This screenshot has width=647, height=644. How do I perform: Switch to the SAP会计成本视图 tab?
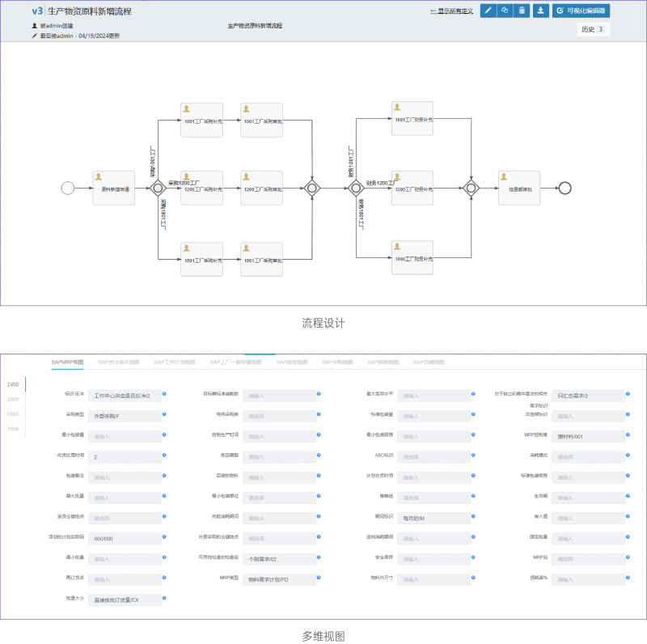tap(120, 362)
